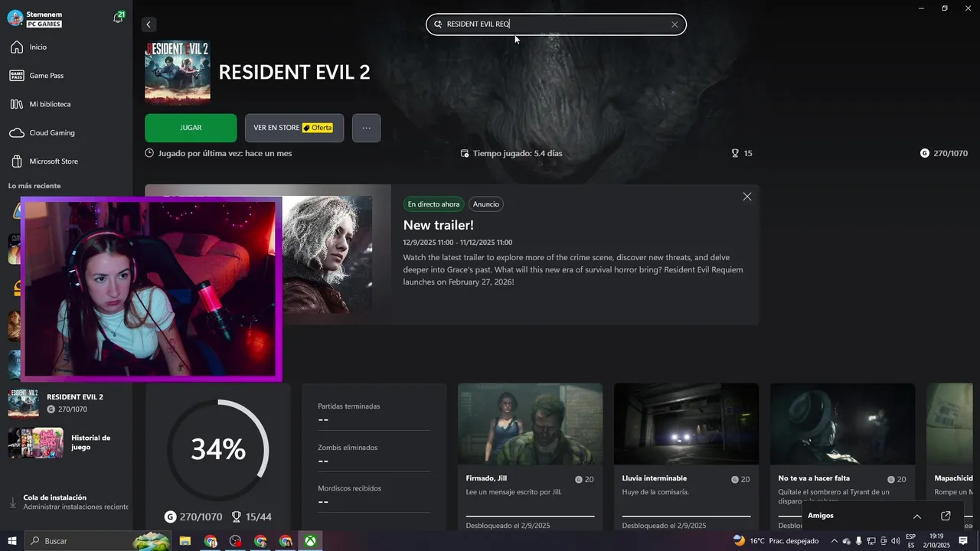Open Windows Start menu
980x551 pixels.
[12, 541]
